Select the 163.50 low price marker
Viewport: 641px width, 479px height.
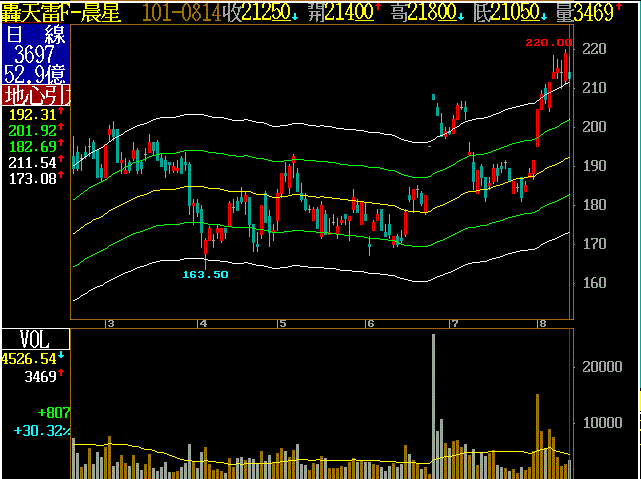[204, 274]
